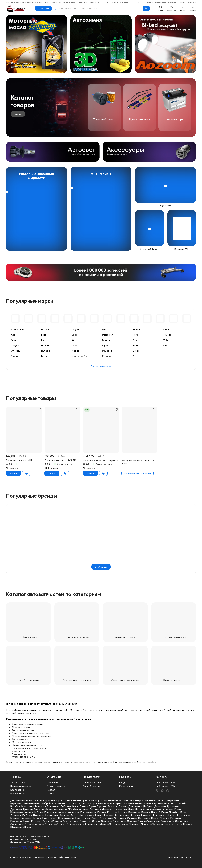Add Полировальная паста M9 to favorites

[39, 409]
